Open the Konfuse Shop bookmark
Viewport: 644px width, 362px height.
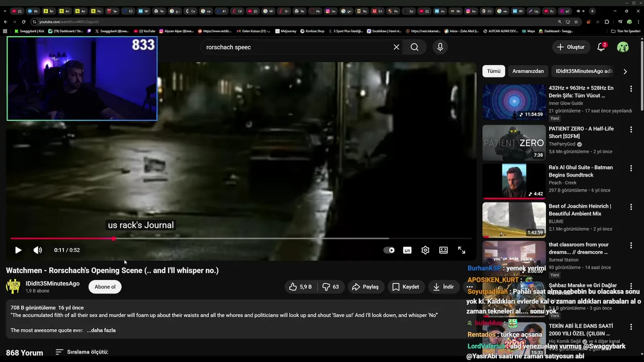click(312, 31)
